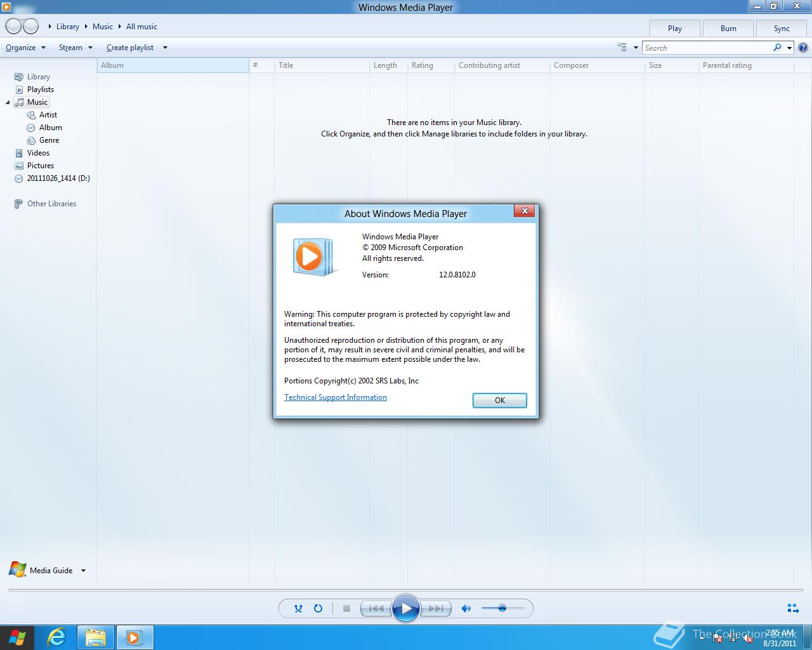Click the Videos icon in navigation pane
Viewport: 812px width, 650px height.
[19, 153]
